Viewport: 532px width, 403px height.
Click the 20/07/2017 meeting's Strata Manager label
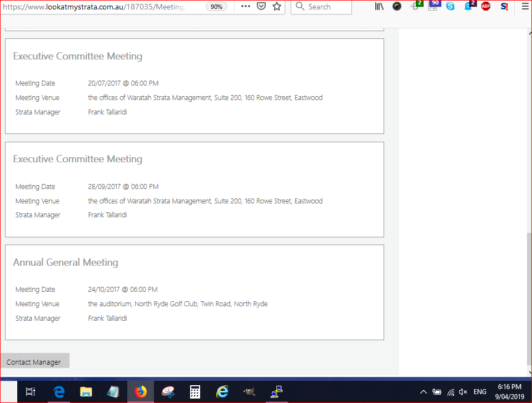click(38, 112)
